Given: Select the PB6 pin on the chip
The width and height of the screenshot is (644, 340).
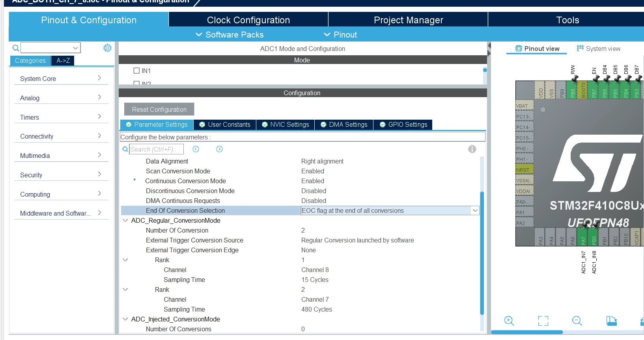Looking at the screenshot, I should point(605,90).
